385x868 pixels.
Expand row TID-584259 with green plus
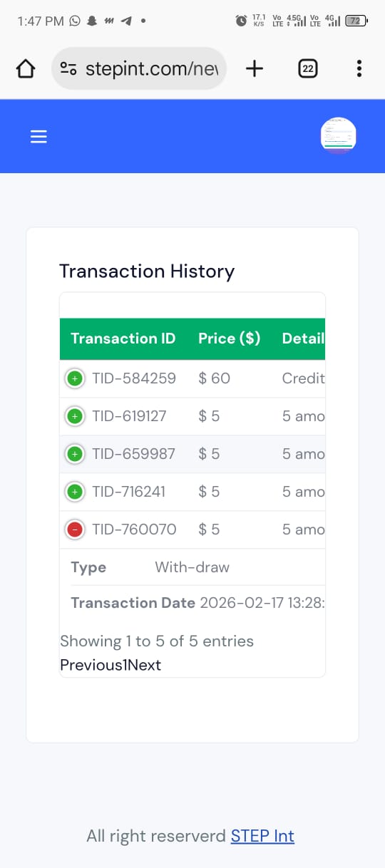pos(74,378)
